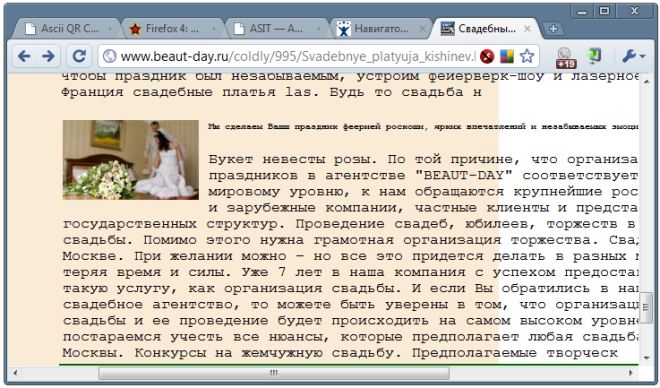Screen dimensions: 660x388
Task: Click the red blocked-content icon in address bar
Action: point(487,56)
